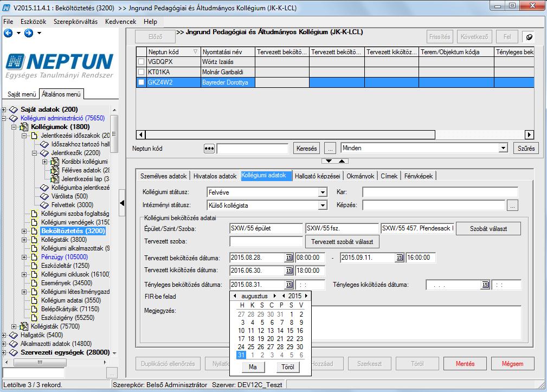Step calendar back one year from 2015
Screen dimensions: 547x392
[284, 295]
